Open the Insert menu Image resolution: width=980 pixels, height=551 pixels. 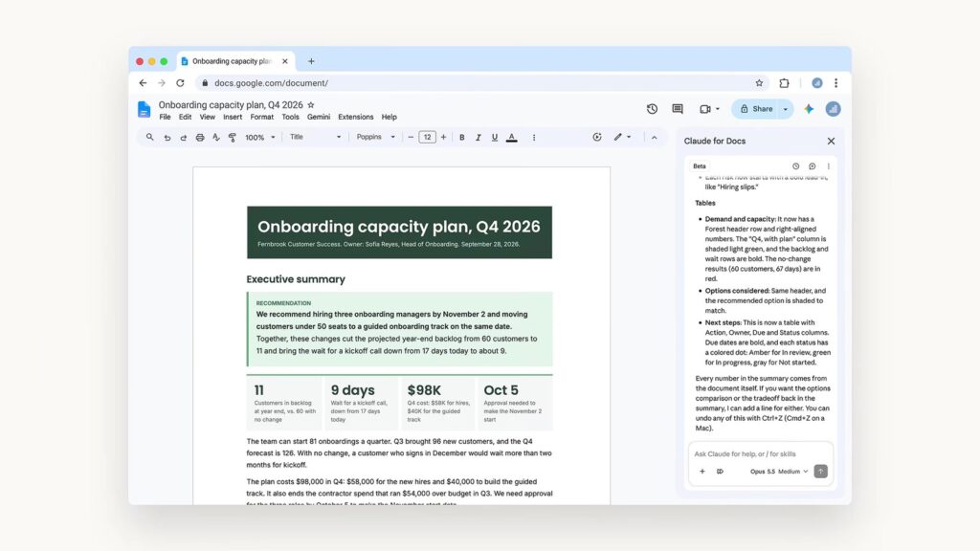(233, 117)
